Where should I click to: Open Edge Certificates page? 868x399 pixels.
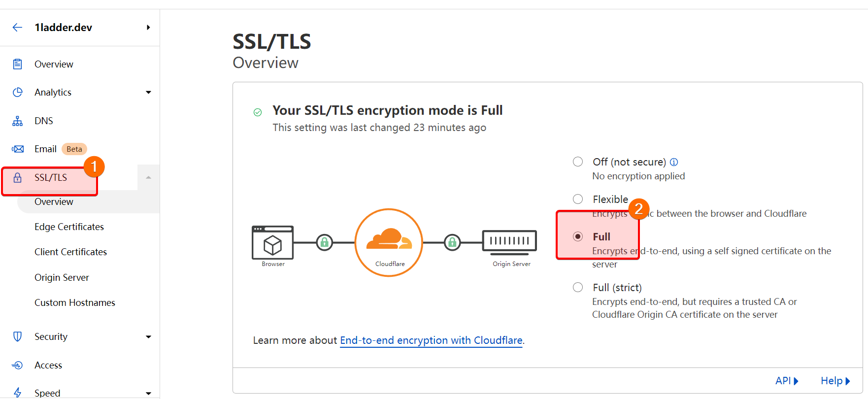pos(69,227)
